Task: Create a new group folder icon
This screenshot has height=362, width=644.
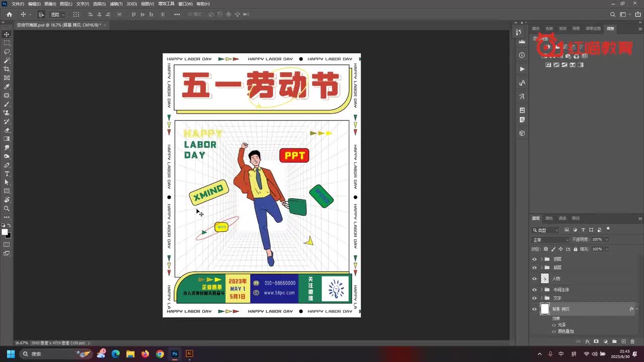Action: coord(614,342)
